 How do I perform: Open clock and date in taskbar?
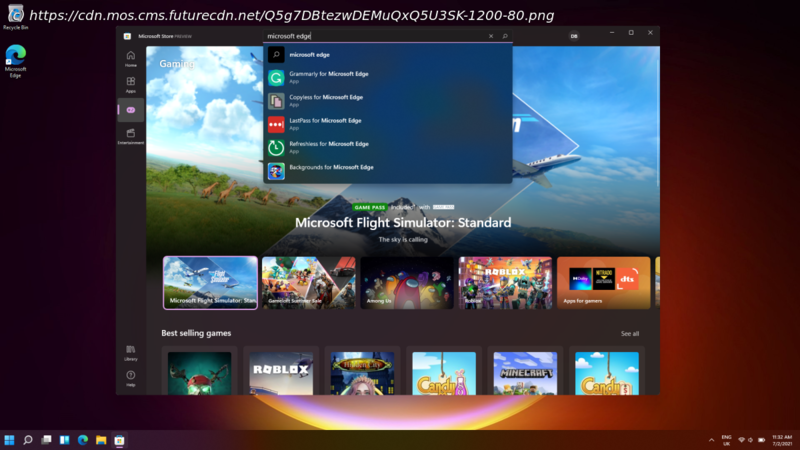pyautogui.click(x=782, y=440)
